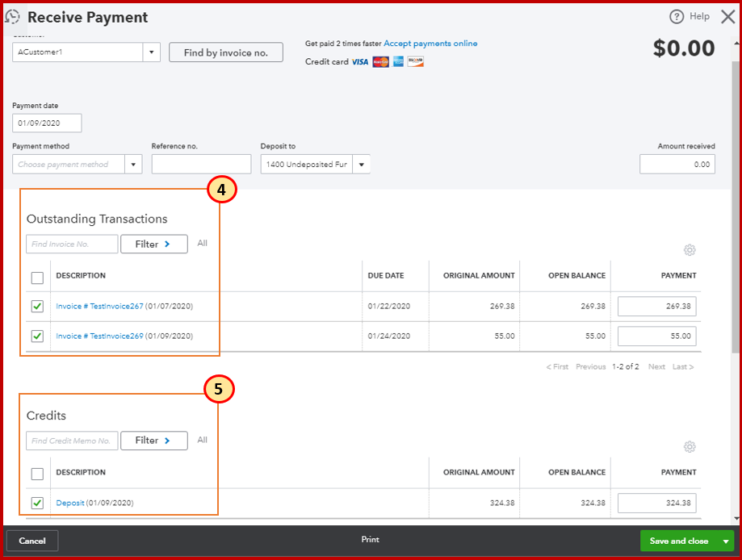Open the Payment method dropdown

pos(133,164)
